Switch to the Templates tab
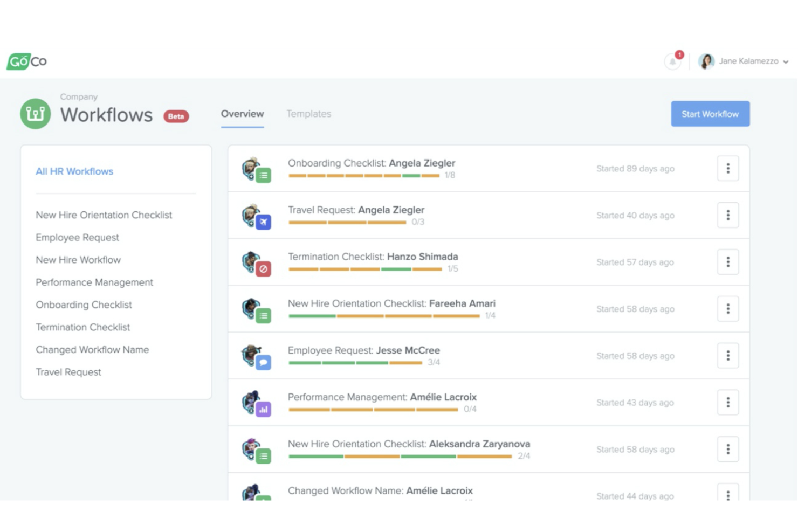 308,114
